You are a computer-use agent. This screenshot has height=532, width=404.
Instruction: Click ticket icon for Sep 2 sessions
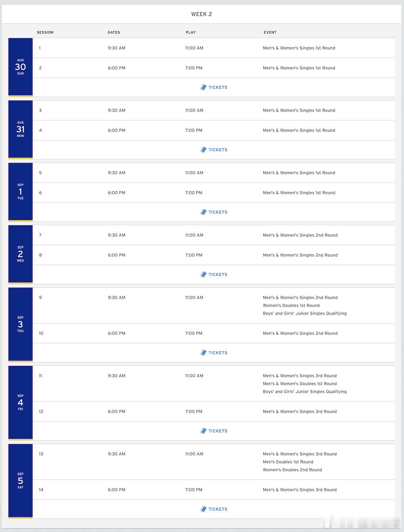pyautogui.click(x=203, y=274)
